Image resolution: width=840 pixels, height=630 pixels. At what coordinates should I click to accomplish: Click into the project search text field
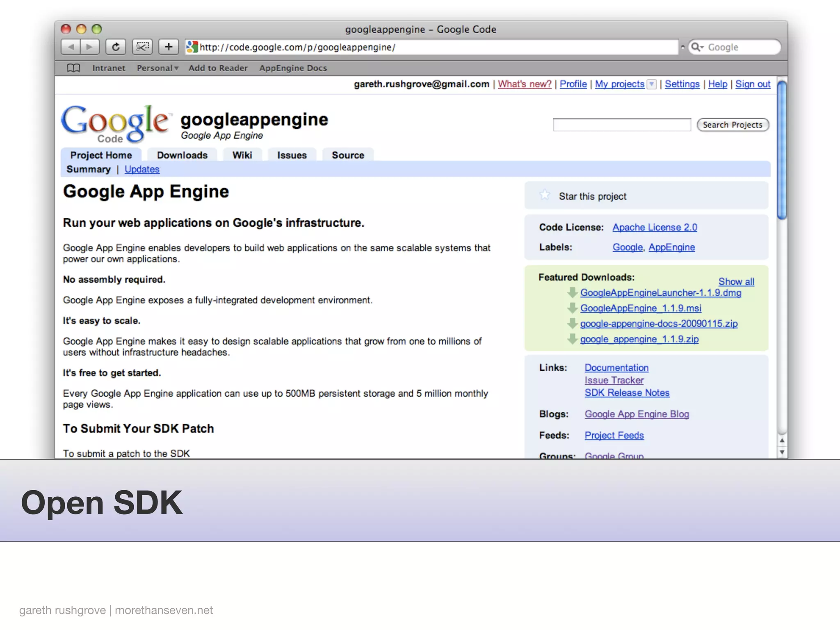pos(622,125)
